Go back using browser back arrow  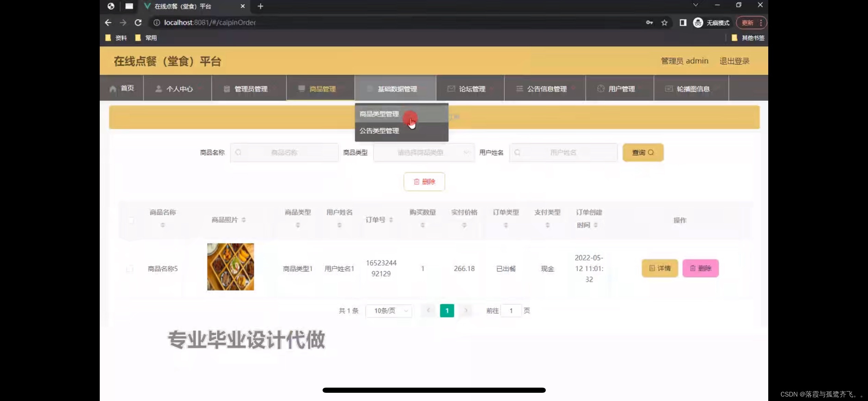tap(108, 23)
